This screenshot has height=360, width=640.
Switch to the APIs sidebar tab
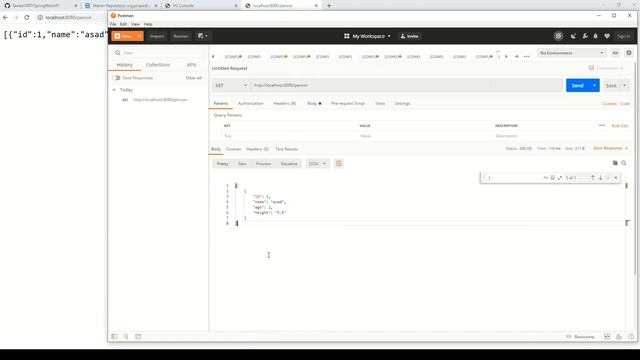coord(191,65)
